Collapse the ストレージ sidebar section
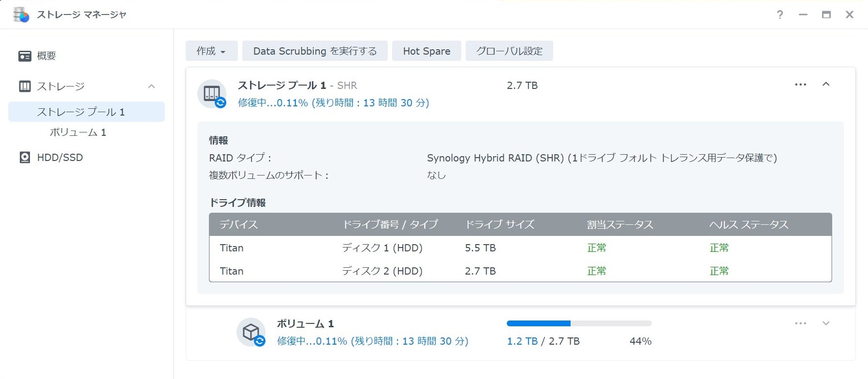 151,87
